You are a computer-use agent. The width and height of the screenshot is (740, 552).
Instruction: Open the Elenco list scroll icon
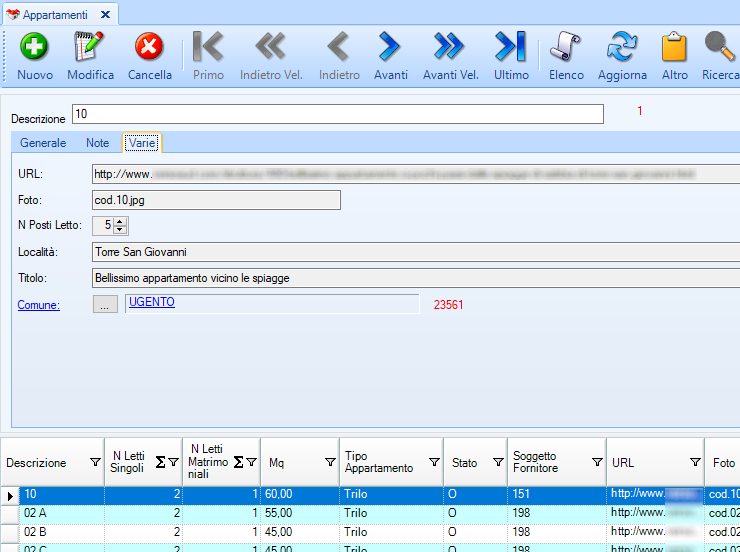(x=566, y=47)
